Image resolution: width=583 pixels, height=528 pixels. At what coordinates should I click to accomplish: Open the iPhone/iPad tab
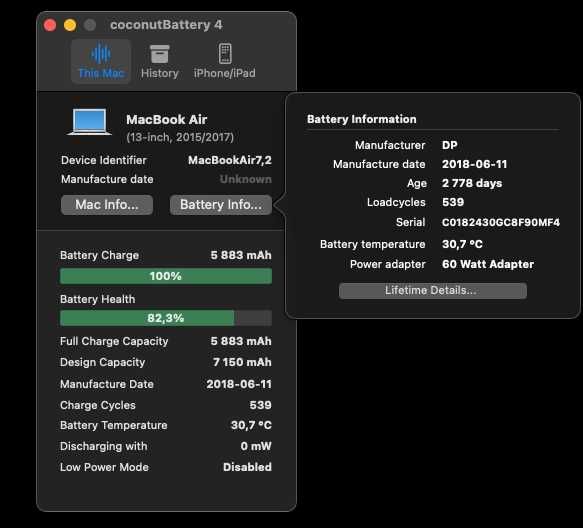tap(225, 61)
